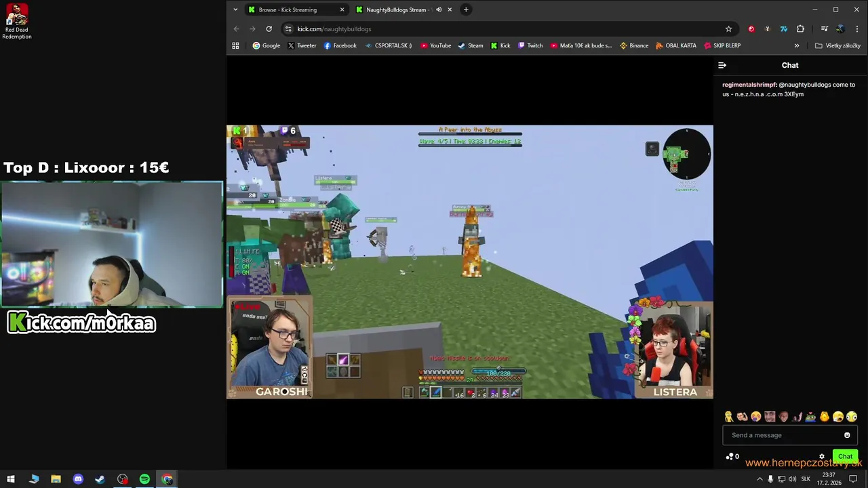This screenshot has height=488, width=868.
Task: Send the crying yellow emote
Action: pos(838,417)
